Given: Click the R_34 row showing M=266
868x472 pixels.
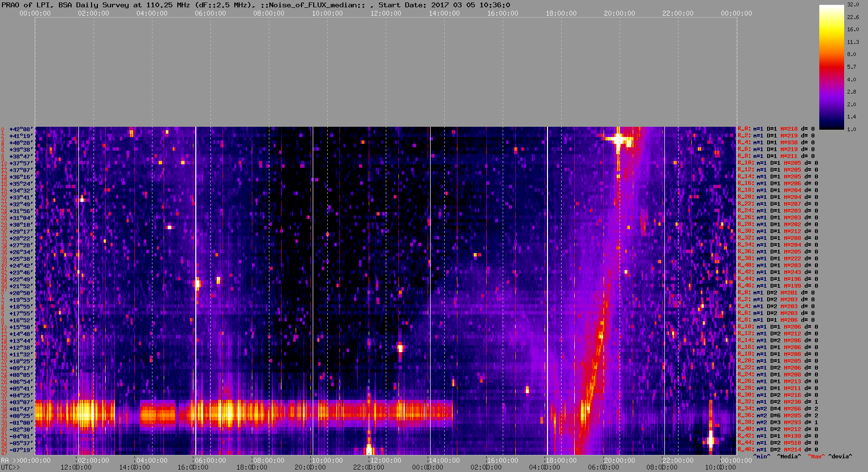Looking at the screenshot, I should (778, 409).
